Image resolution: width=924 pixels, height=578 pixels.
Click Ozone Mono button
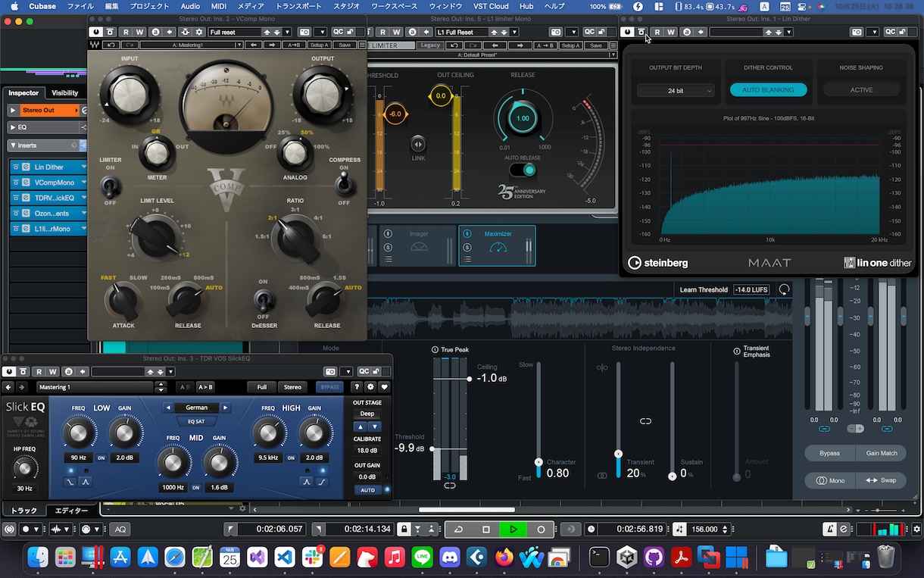(x=830, y=480)
